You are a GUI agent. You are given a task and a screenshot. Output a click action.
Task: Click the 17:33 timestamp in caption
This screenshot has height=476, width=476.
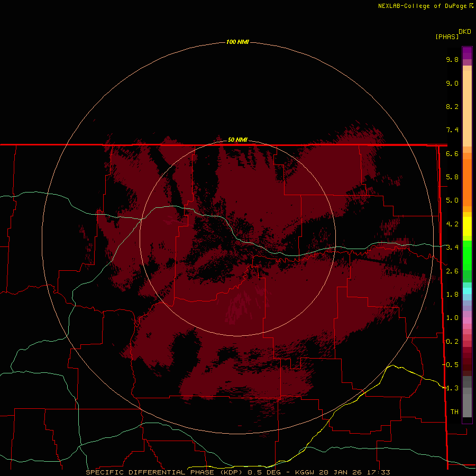point(379,472)
